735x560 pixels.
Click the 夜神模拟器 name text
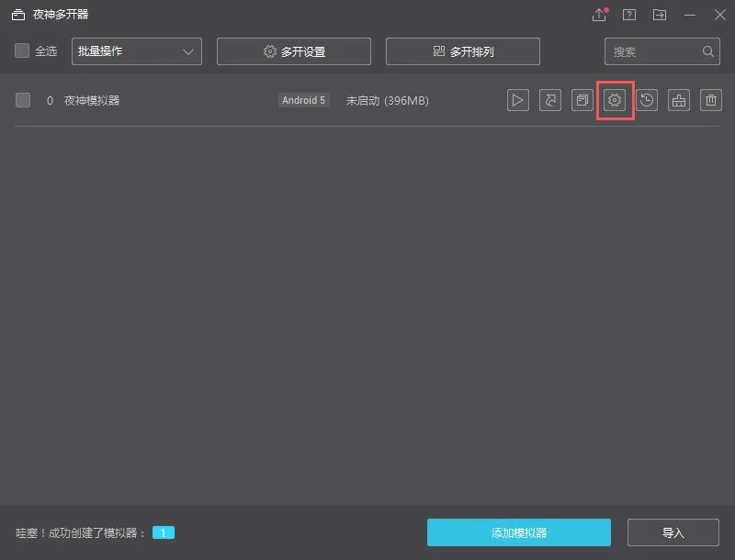pyautogui.click(x=92, y=100)
